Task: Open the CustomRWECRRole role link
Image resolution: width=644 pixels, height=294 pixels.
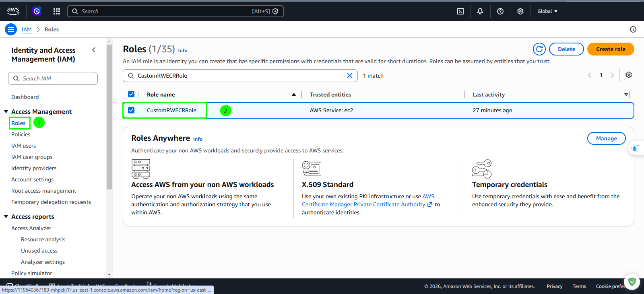Action: tap(171, 110)
